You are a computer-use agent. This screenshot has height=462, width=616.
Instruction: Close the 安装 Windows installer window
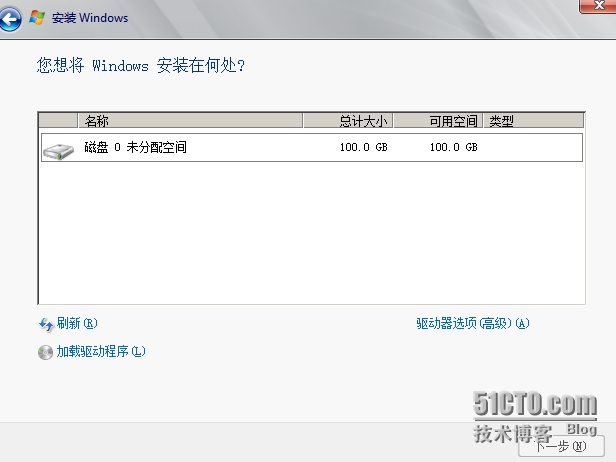[598, 6]
